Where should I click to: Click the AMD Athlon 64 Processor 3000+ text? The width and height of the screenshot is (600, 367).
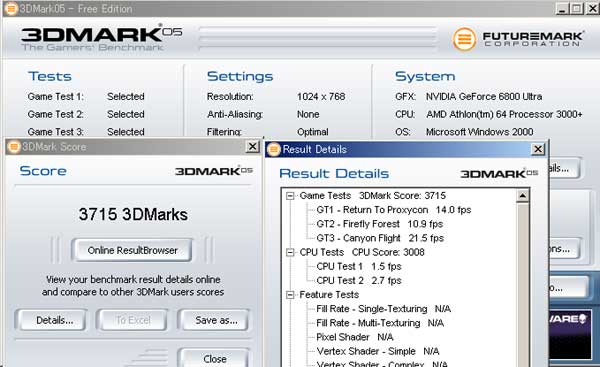tap(504, 114)
